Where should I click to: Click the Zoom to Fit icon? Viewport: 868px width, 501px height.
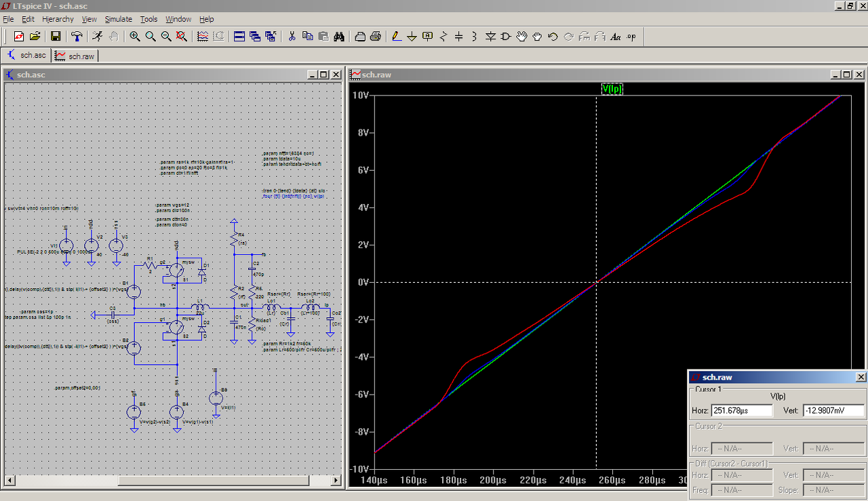point(182,37)
